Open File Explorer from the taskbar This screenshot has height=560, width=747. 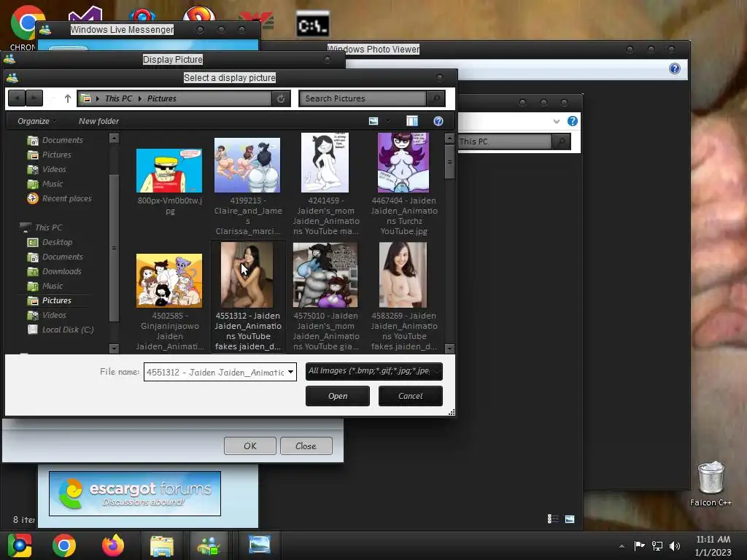(162, 545)
